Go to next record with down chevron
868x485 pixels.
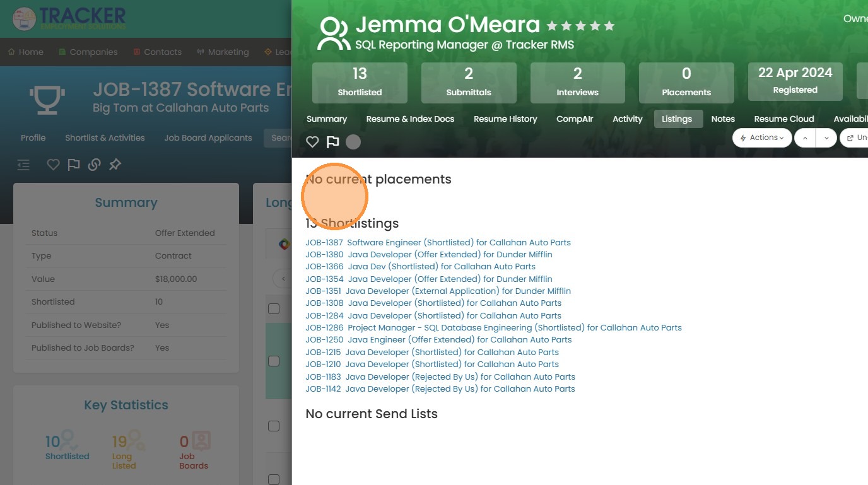pyautogui.click(x=826, y=137)
